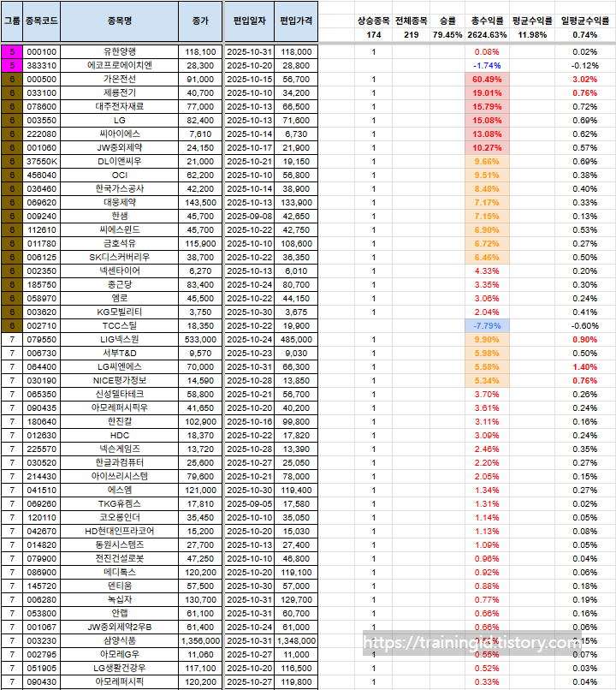Click the 녹십자 name cell

(119, 599)
